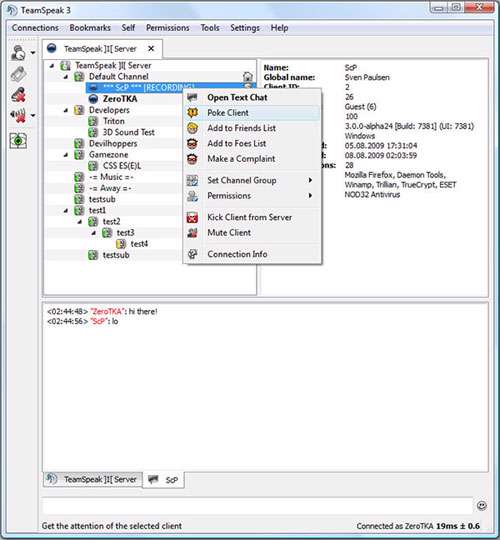Open the Help menu
The height and width of the screenshot is (540, 500).
(279, 28)
